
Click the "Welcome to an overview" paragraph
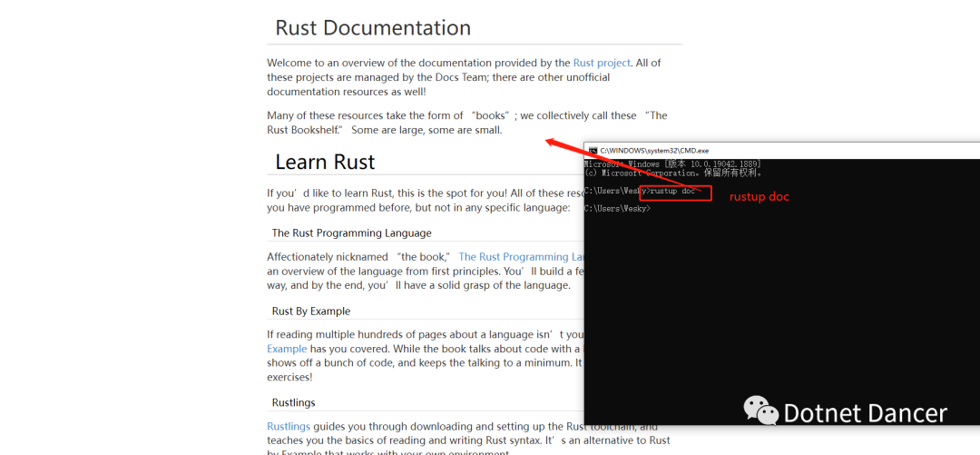click(x=464, y=77)
